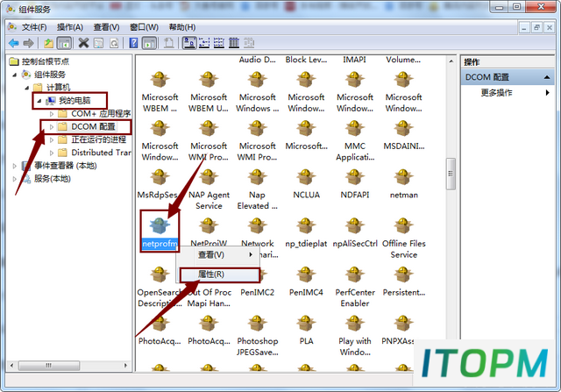The height and width of the screenshot is (392, 561).
Task: Open the 窗口(W) menu
Action: (144, 27)
